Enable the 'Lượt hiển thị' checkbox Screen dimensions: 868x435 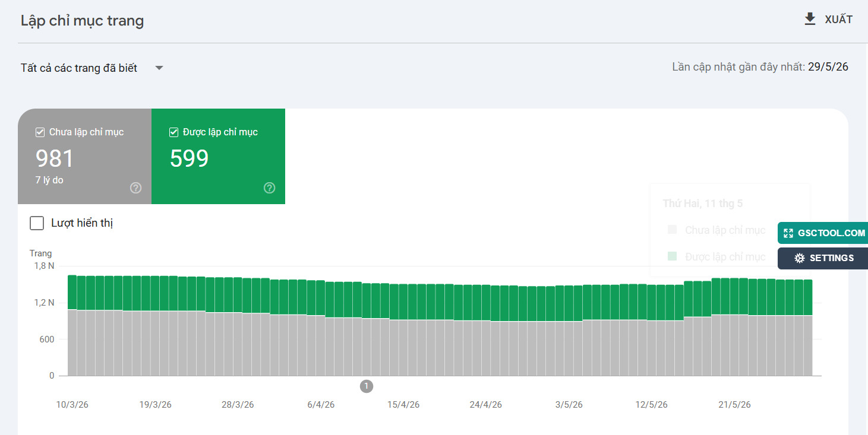coord(37,223)
